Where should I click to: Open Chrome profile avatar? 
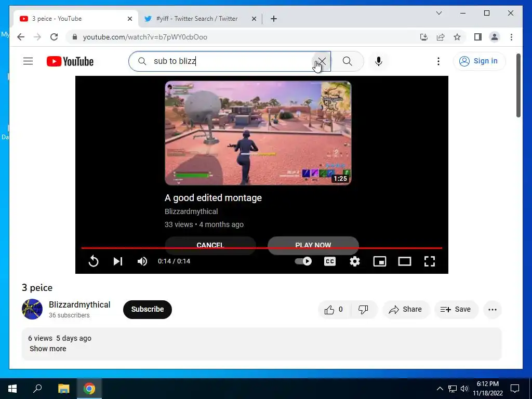[495, 37]
